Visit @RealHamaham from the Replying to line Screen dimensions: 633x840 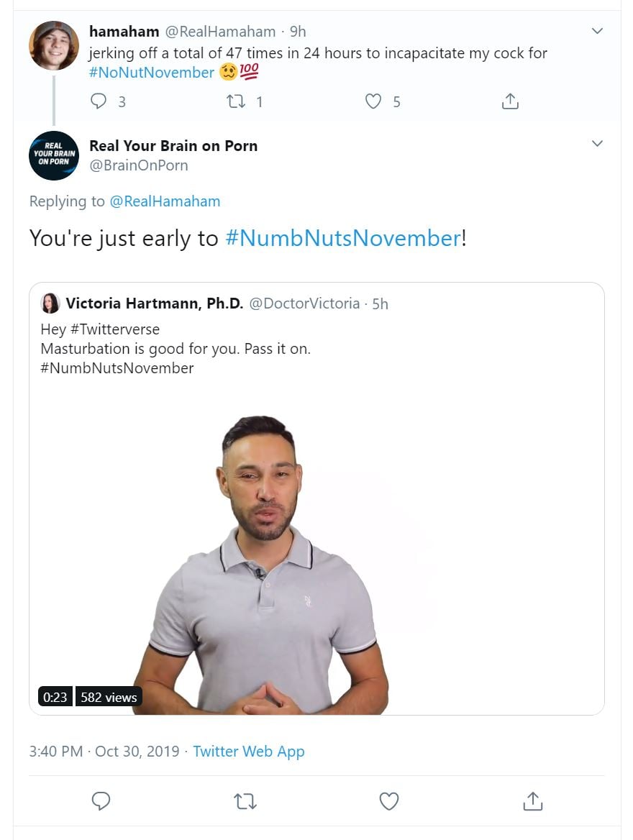(165, 201)
